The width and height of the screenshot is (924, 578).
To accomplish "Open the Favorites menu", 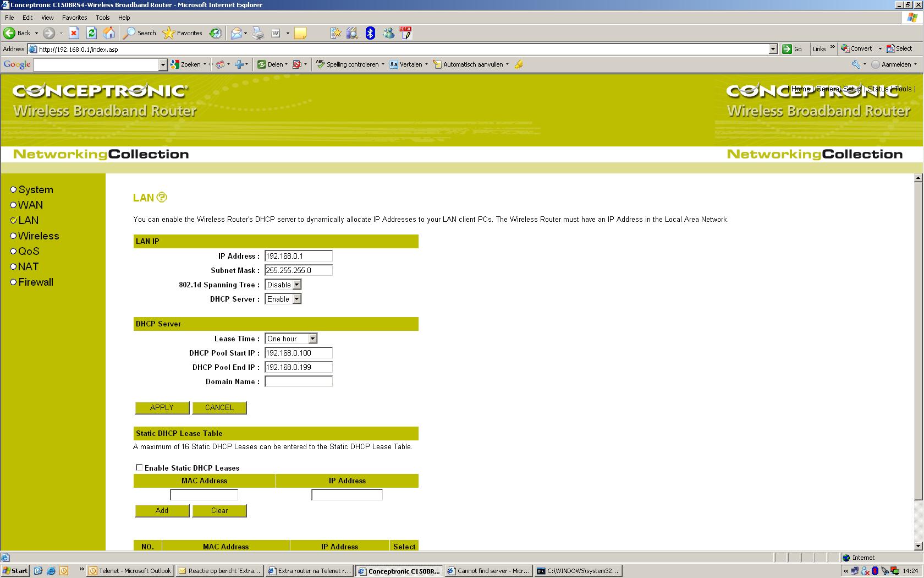I will coord(75,18).
